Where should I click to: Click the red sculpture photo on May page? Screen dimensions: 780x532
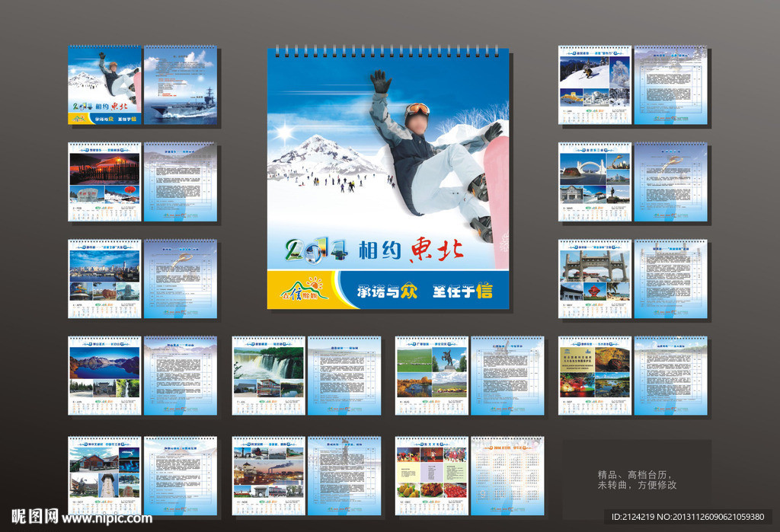coord(594,291)
